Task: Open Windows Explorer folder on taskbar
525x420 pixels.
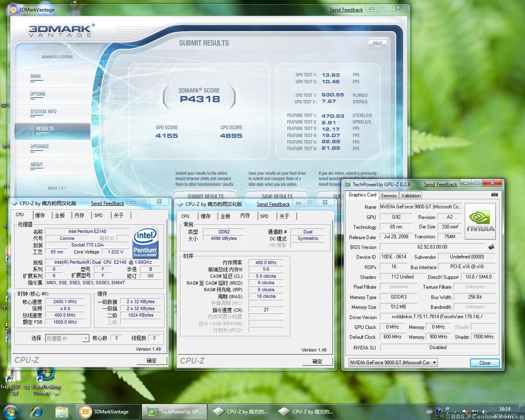Action: [62, 411]
